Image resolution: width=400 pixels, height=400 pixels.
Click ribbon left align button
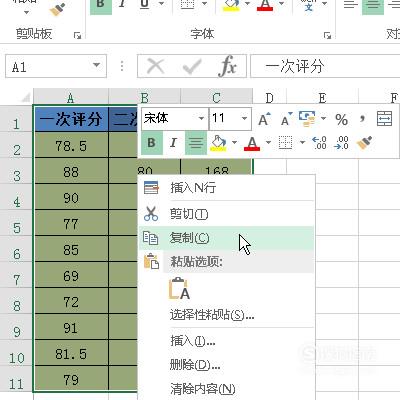click(351, 5)
